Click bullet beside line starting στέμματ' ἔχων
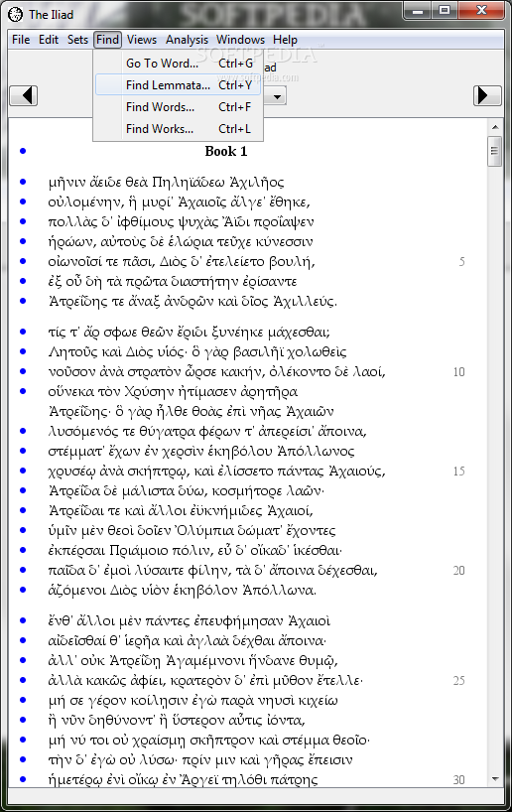 click(x=23, y=451)
